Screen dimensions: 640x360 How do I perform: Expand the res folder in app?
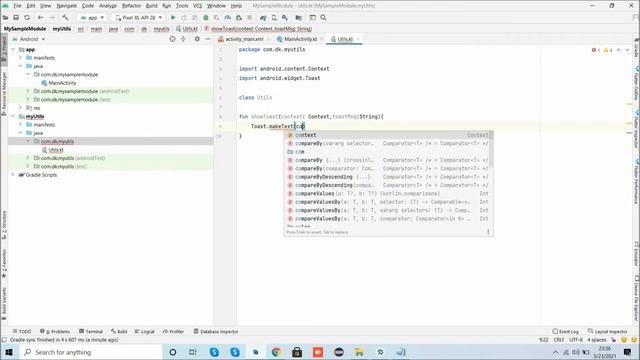21,108
